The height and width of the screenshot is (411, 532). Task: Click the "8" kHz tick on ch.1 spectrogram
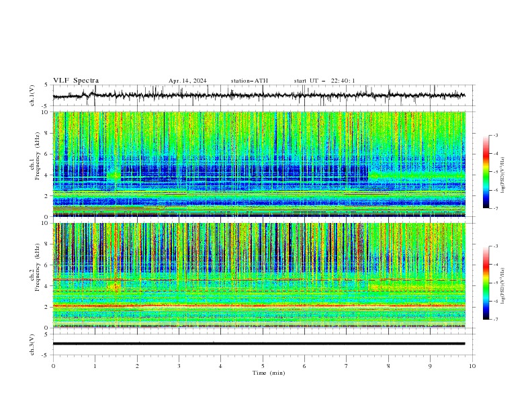point(48,133)
